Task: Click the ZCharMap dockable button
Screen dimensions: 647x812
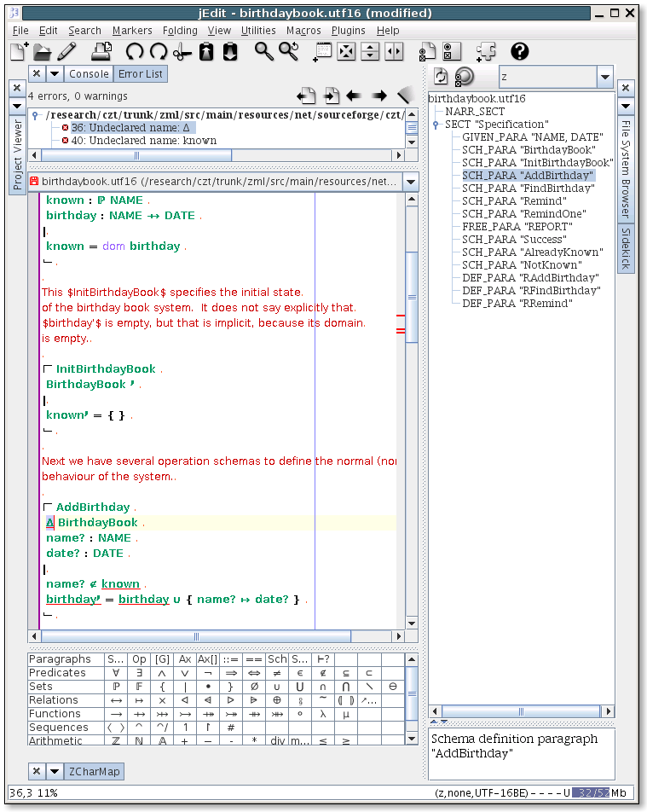Action: point(95,771)
